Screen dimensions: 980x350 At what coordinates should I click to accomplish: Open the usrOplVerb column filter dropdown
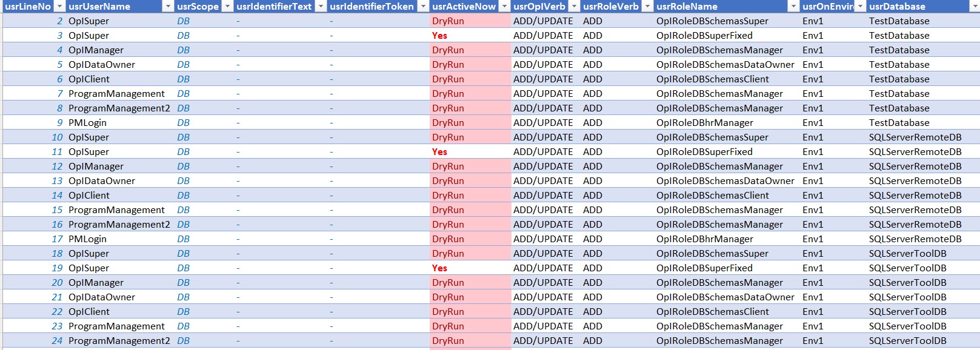point(574,6)
